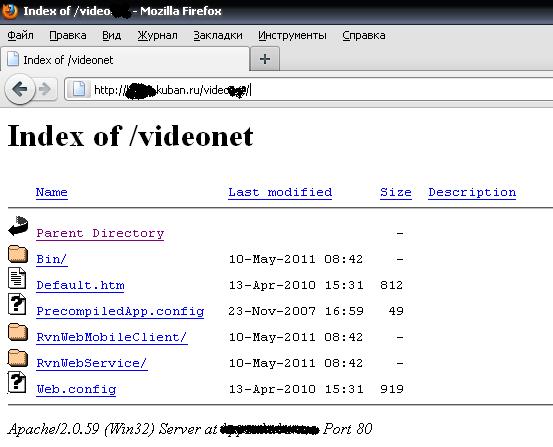Open the Web.config file link

(x=76, y=389)
